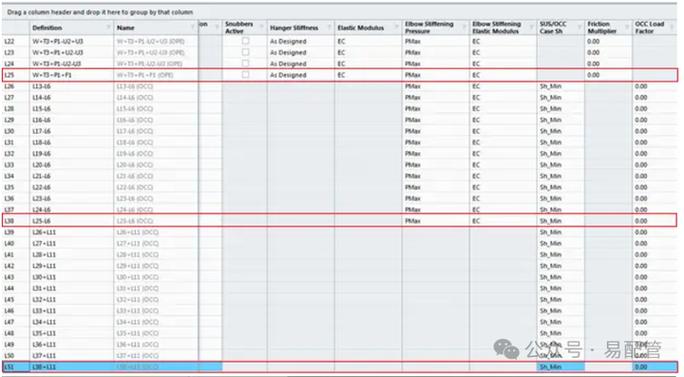The height and width of the screenshot is (377, 684).
Task: Select definition cell L33+L11 in row L46
Action: 72,311
